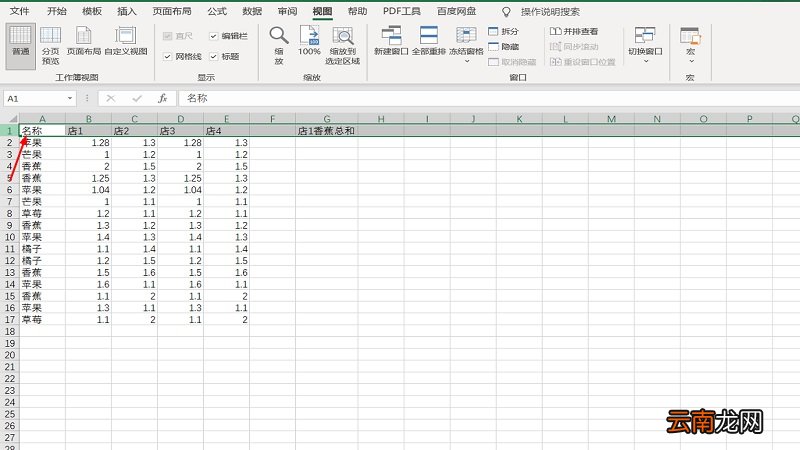Open the Review (审阅) tab
Viewport: 800px width, 450px height.
(x=287, y=11)
